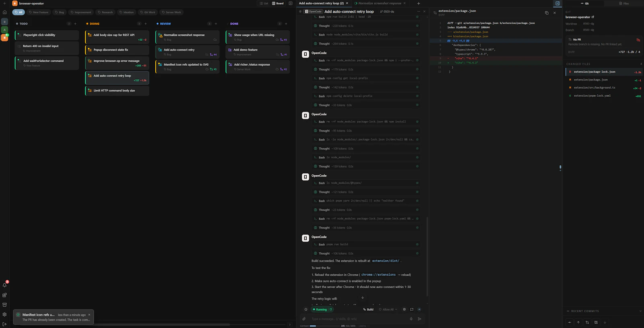Open 'Playwright click visibility' card
The width and height of the screenshot is (644, 328).
pos(47,35)
